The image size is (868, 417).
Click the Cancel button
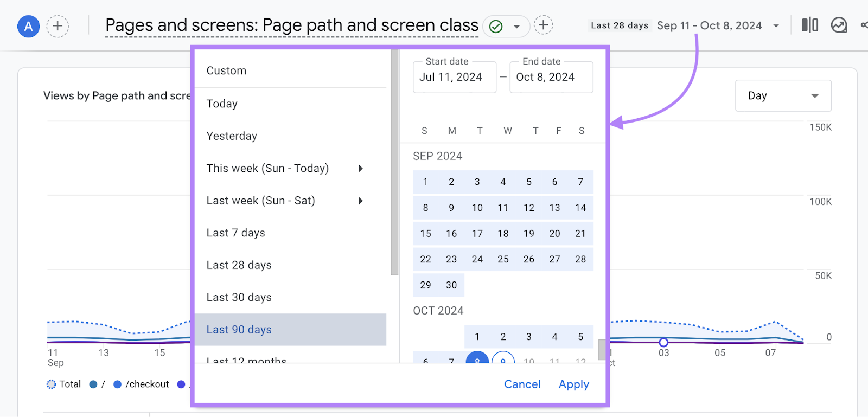pyautogui.click(x=522, y=384)
